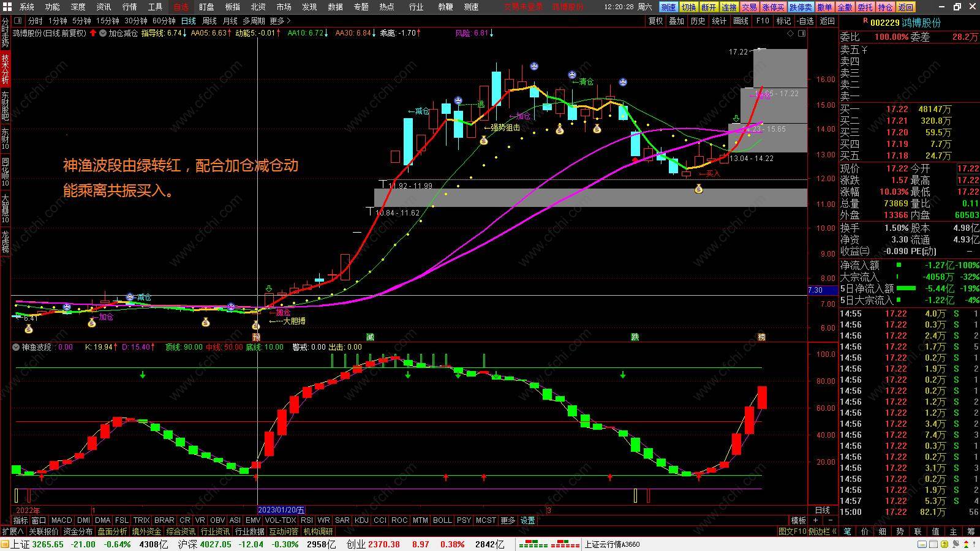This screenshot has width=980, height=551.
Task: Select the BOLL indicator tab
Action: pos(442,520)
